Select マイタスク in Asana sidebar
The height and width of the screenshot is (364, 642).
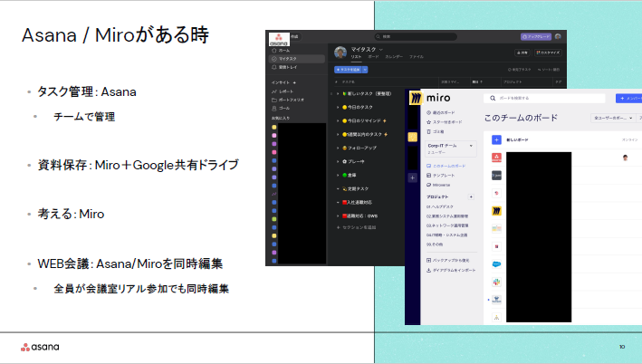coord(297,59)
